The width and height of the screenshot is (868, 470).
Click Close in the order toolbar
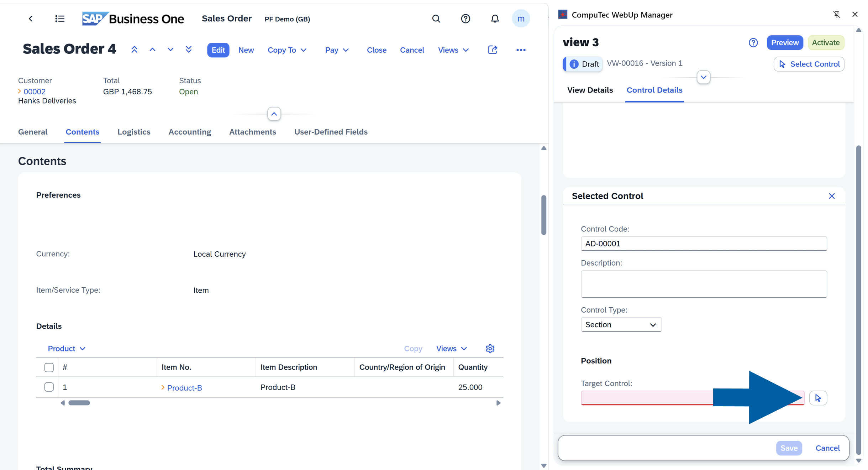377,50
